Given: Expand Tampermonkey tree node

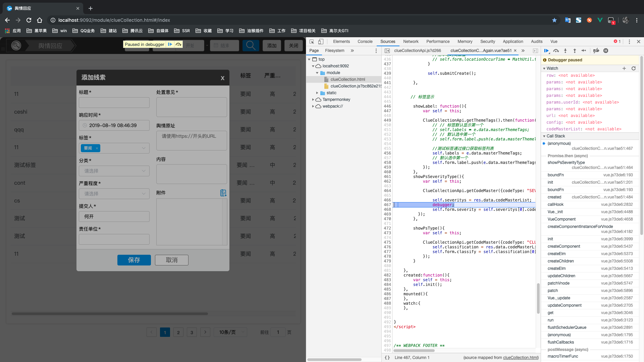Looking at the screenshot, I should tap(313, 100).
